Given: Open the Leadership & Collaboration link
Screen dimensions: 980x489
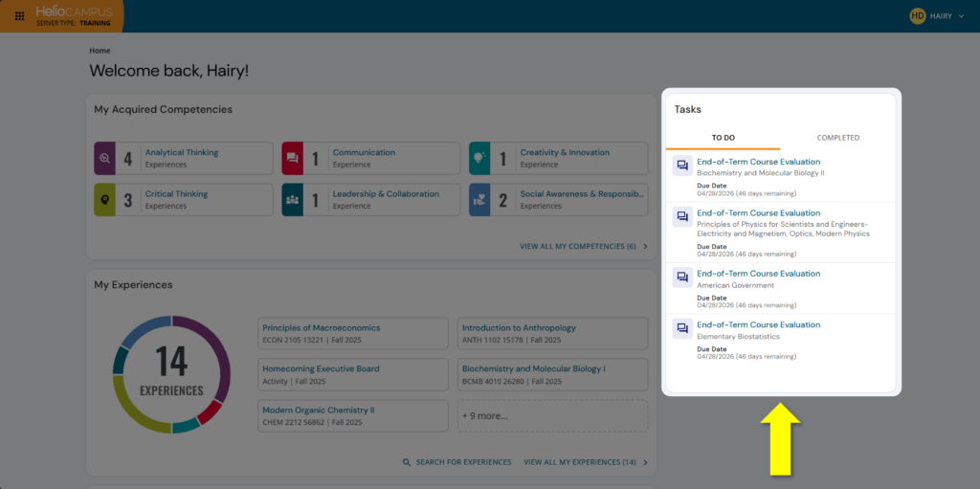Looking at the screenshot, I should 386,194.
